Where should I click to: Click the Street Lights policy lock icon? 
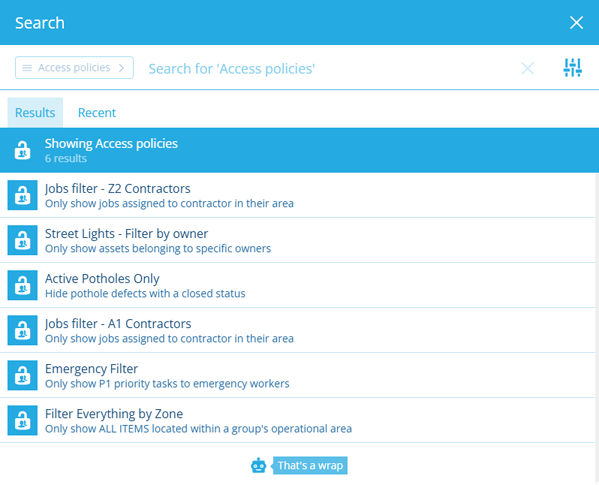point(23,240)
